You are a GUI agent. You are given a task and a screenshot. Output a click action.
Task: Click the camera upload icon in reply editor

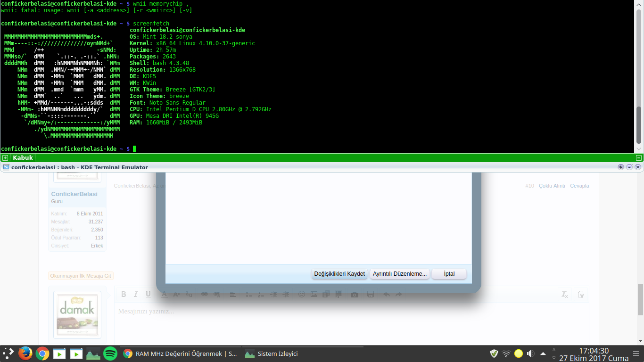355,294
